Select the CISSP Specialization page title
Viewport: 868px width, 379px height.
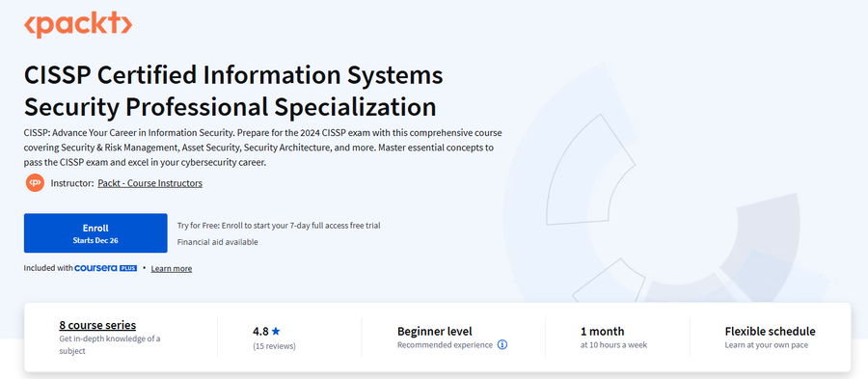233,92
